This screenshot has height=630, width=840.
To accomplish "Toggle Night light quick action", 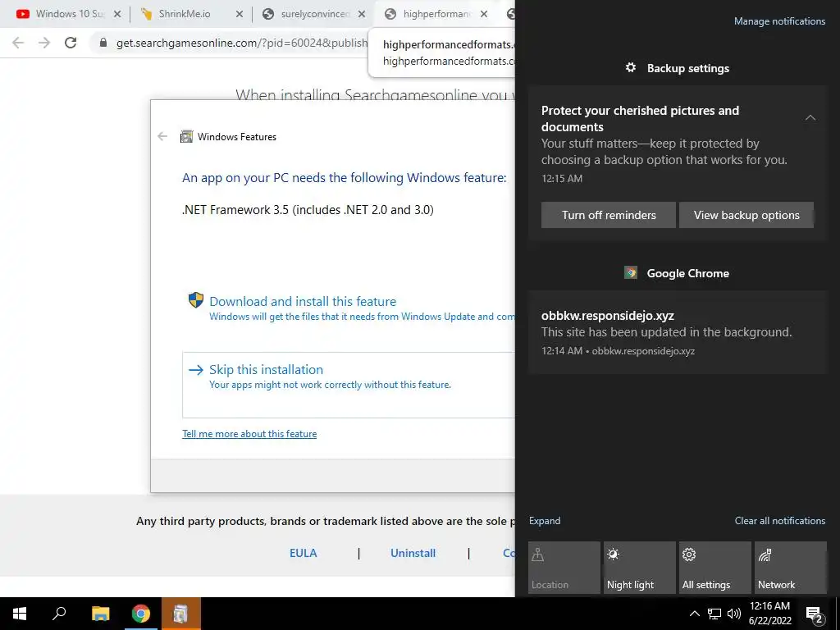I will [x=640, y=568].
